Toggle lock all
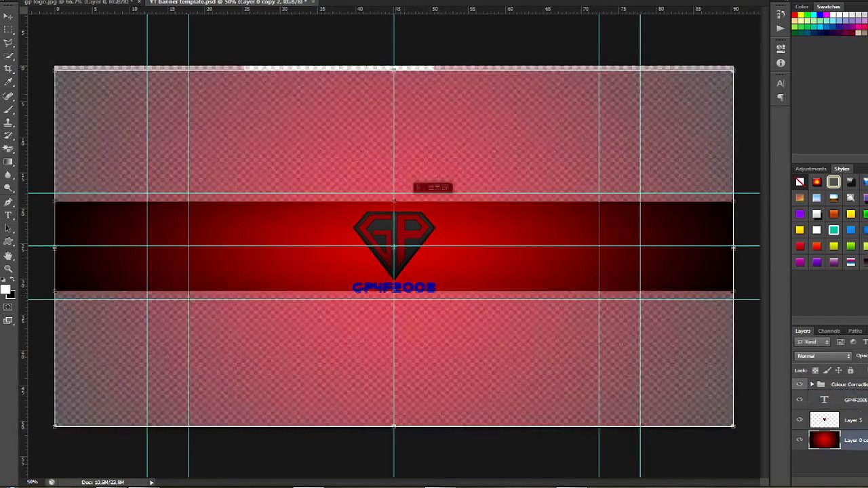868x488 pixels. [850, 371]
